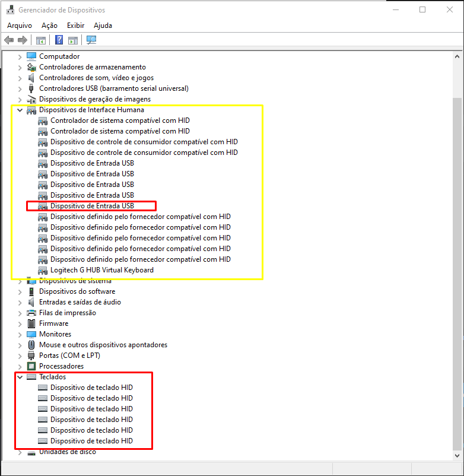Click the scrollbar up arrow

tap(457, 56)
